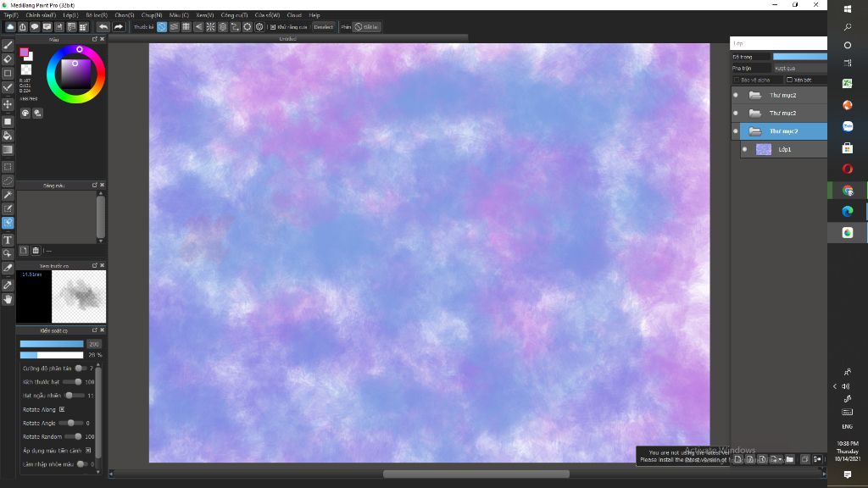Select the Eraser tool
Screen dimensions: 868x488
click(8, 59)
